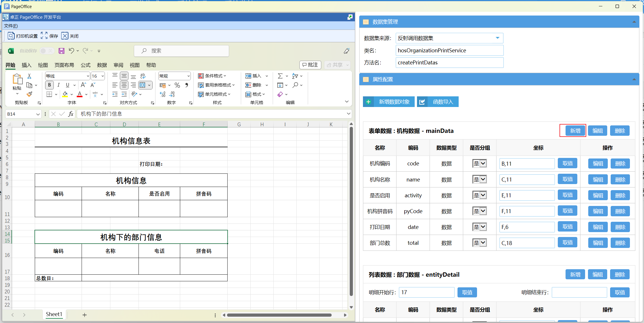
Task: Click the Percent style icon
Action: pyautogui.click(x=177, y=85)
